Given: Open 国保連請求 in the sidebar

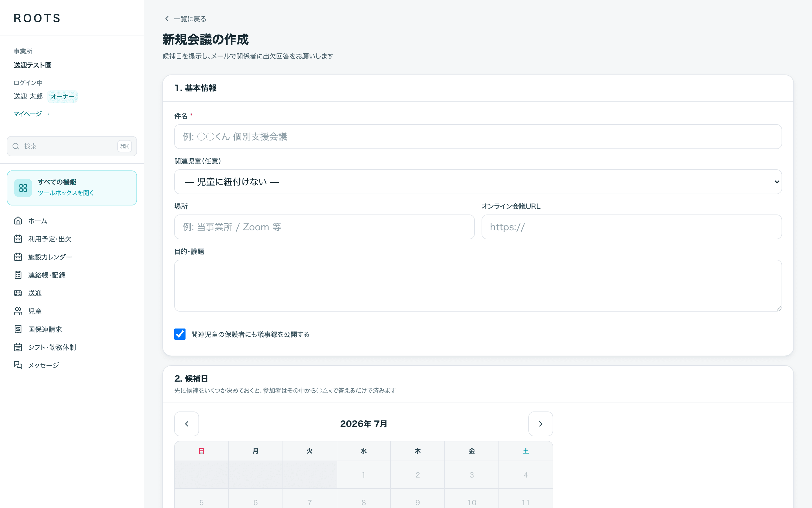Looking at the screenshot, I should tap(72, 329).
